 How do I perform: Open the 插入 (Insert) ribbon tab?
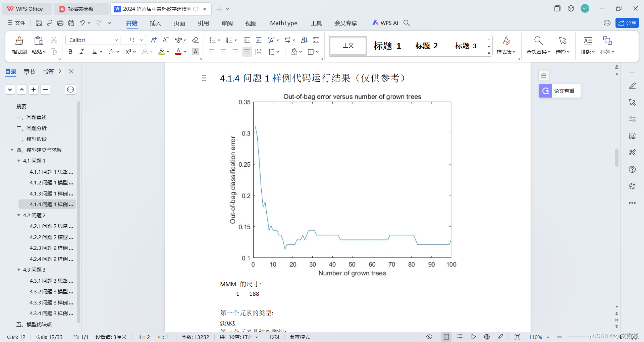[155, 23]
